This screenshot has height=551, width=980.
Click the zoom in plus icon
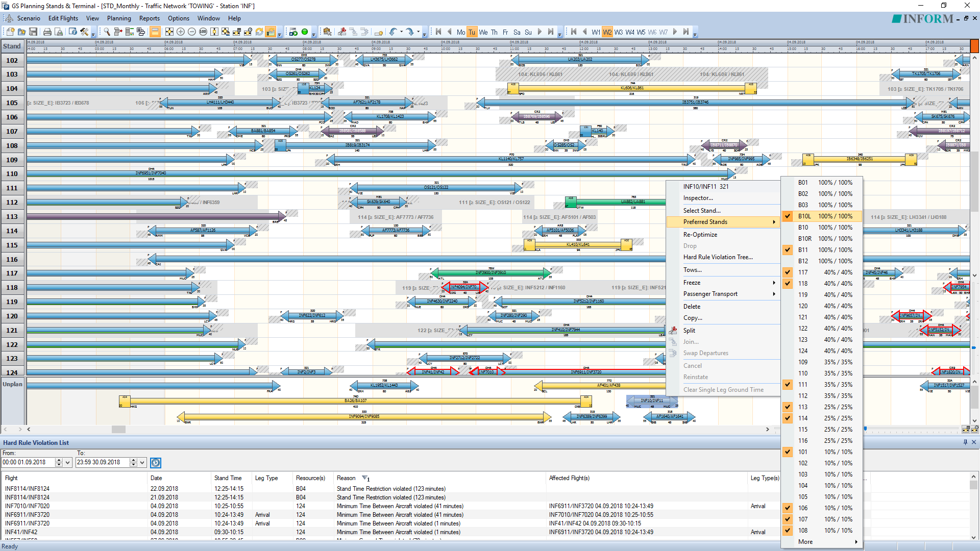pos(181,32)
